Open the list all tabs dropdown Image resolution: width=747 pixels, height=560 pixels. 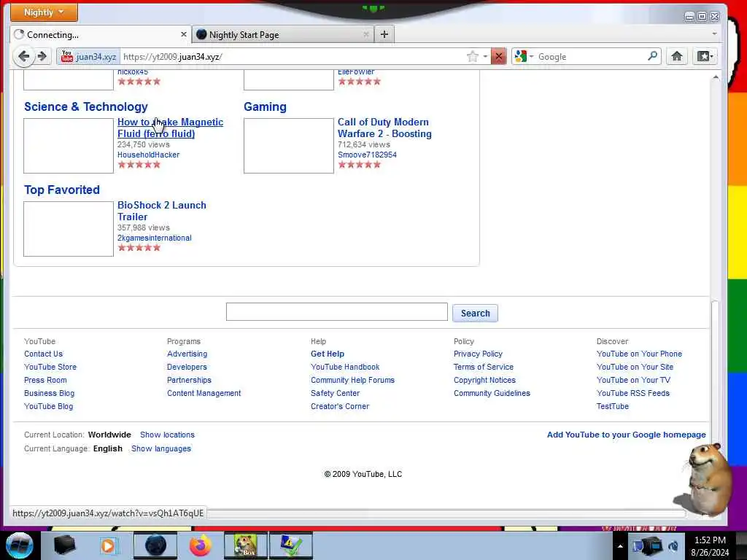[x=714, y=34]
